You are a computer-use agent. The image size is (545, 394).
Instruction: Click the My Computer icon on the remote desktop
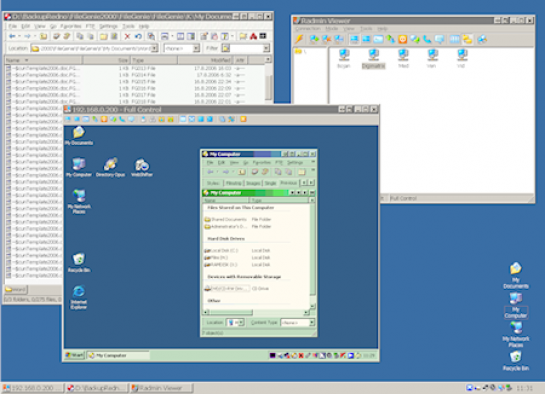coord(79,167)
